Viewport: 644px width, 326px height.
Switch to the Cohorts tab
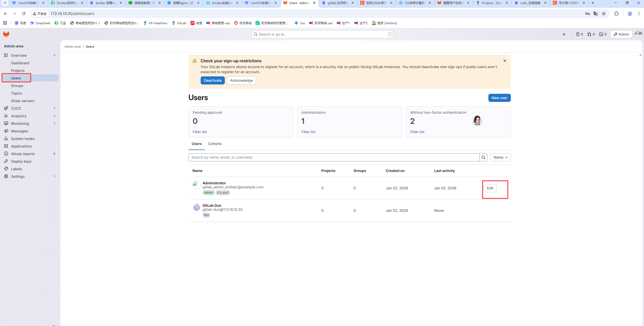click(x=214, y=144)
